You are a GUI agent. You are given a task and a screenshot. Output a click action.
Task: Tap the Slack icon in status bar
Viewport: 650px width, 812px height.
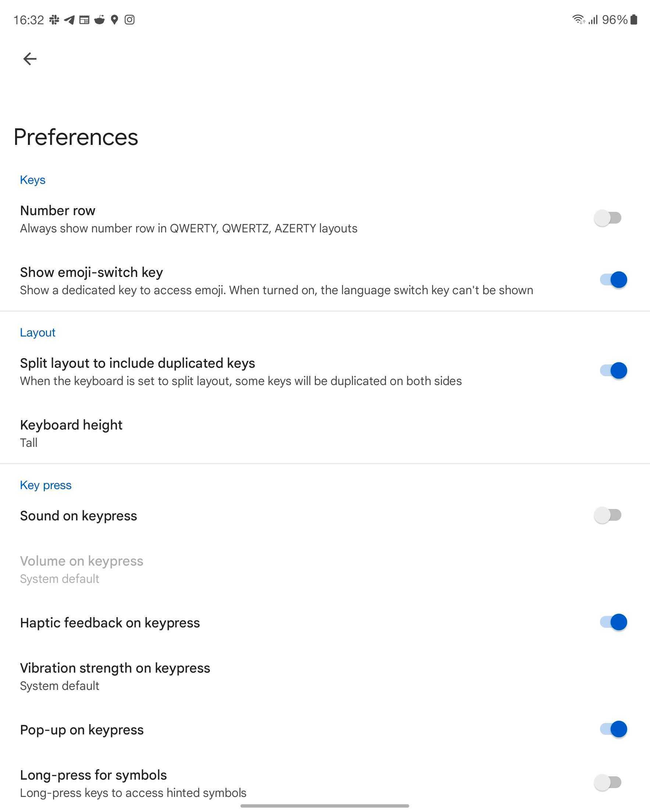click(54, 19)
